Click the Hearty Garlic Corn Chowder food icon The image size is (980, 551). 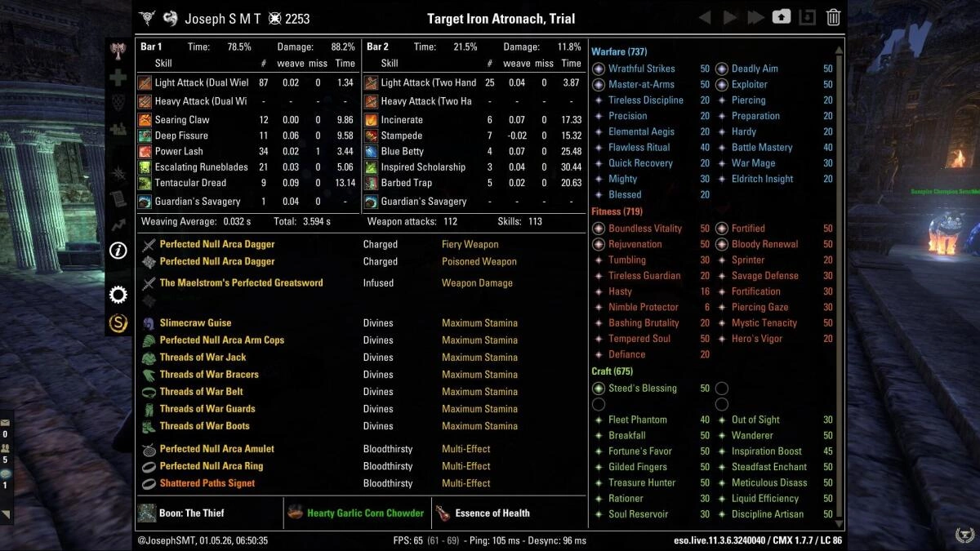295,513
